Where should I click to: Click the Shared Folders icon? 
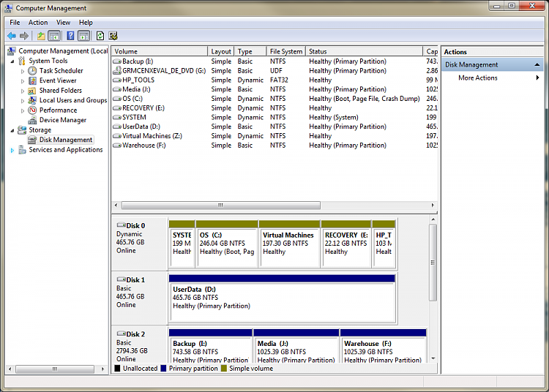click(x=32, y=91)
